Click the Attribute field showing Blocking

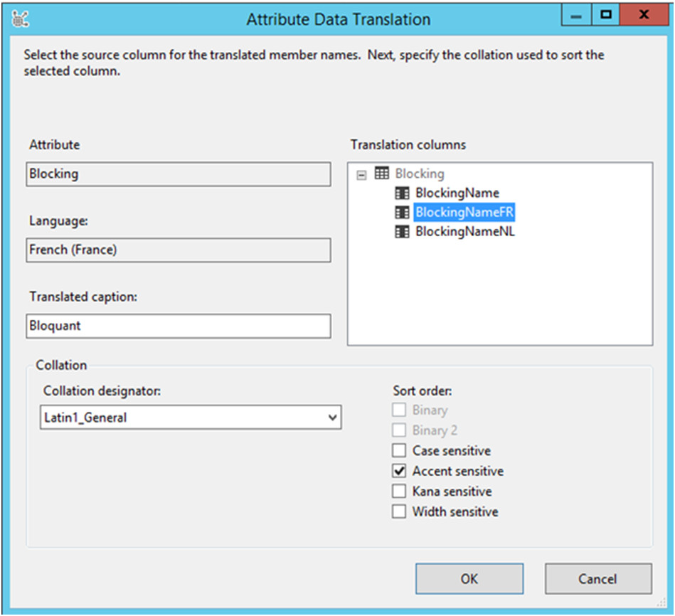point(178,174)
